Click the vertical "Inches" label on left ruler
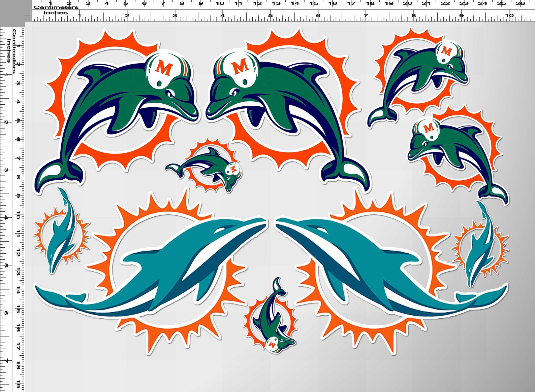 (x=9, y=51)
